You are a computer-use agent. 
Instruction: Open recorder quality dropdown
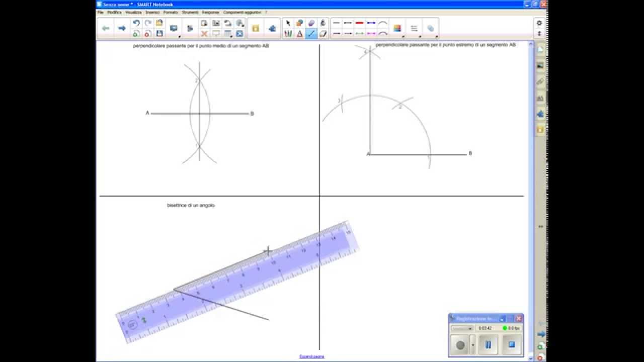tap(462, 328)
